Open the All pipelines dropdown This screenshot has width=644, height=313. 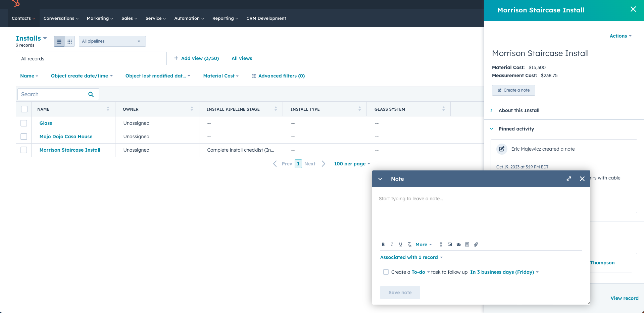112,41
